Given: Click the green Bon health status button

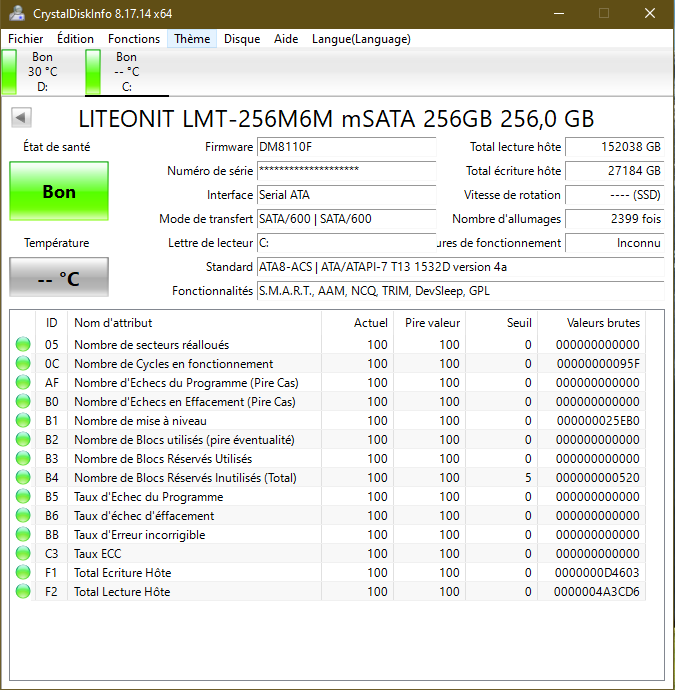Looking at the screenshot, I should click(59, 191).
